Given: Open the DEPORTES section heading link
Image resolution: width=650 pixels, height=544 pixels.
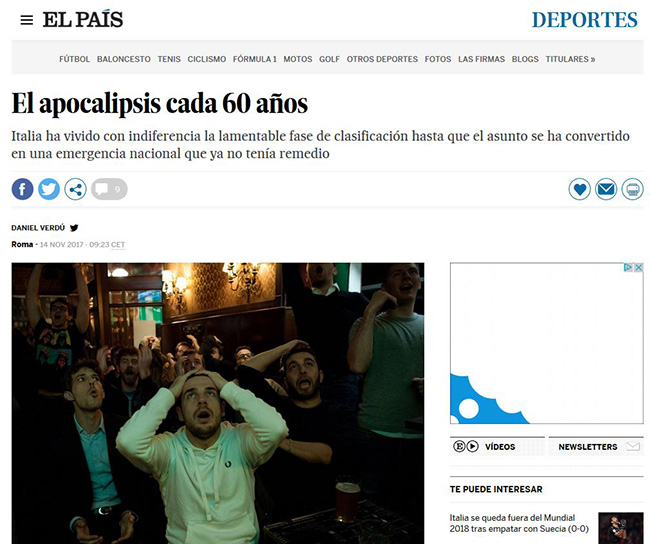Looking at the screenshot, I should 585,20.
